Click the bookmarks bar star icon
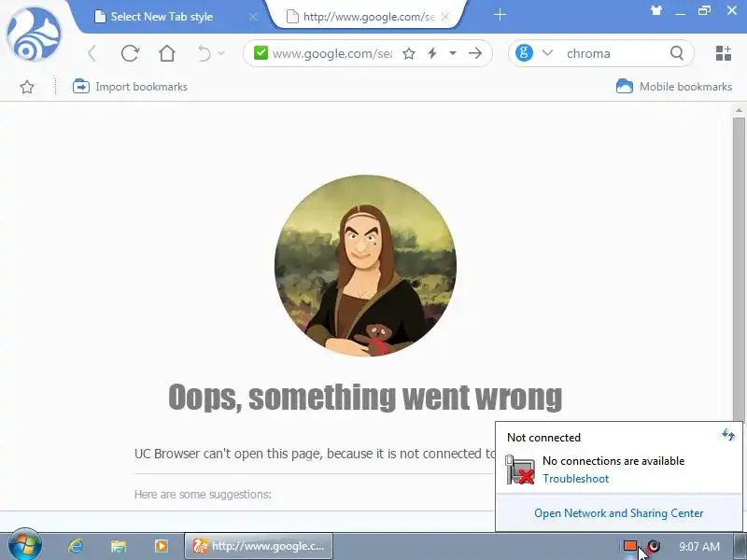The width and height of the screenshot is (747, 560). (x=27, y=87)
